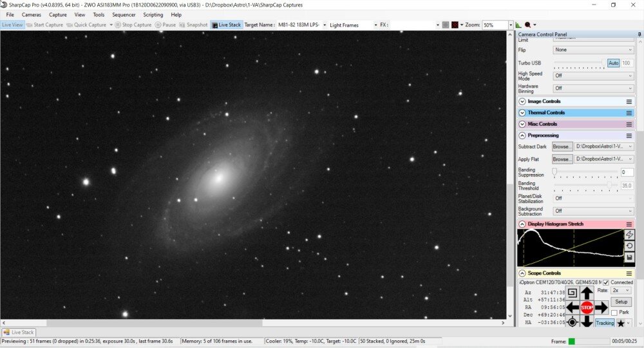Open the Scripting menu
The width and height of the screenshot is (644, 348).
[153, 15]
